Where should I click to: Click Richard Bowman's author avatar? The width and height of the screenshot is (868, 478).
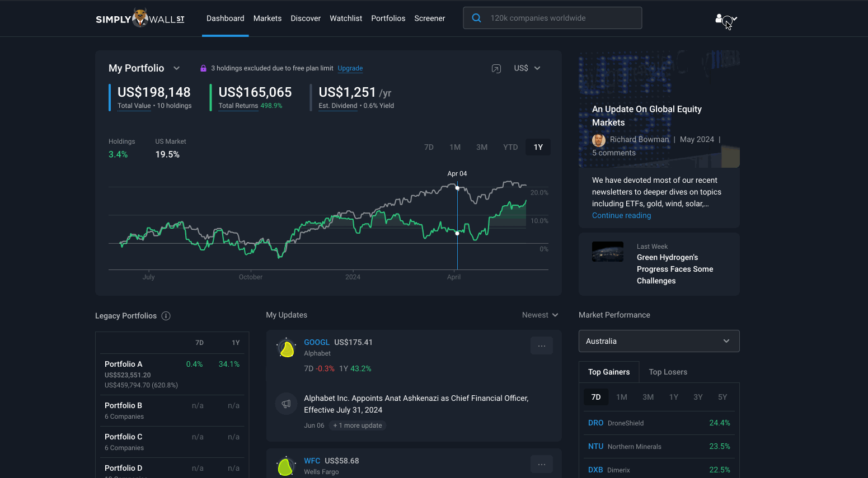pos(599,140)
